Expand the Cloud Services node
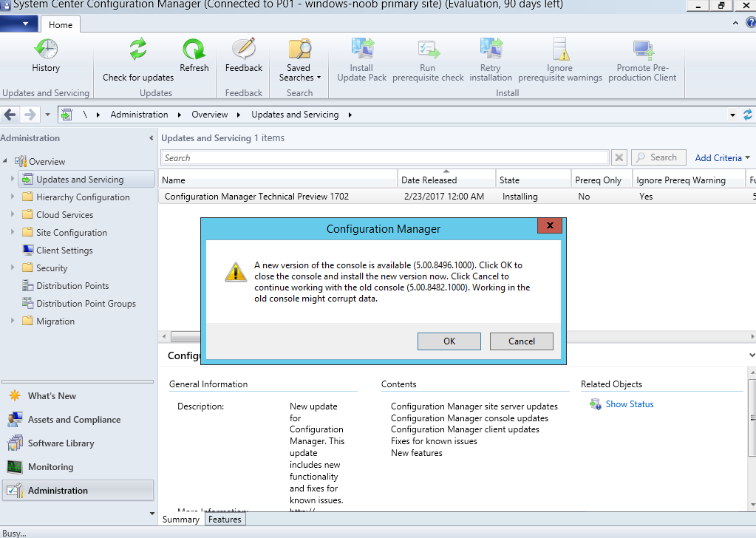756x538 pixels. [13, 214]
